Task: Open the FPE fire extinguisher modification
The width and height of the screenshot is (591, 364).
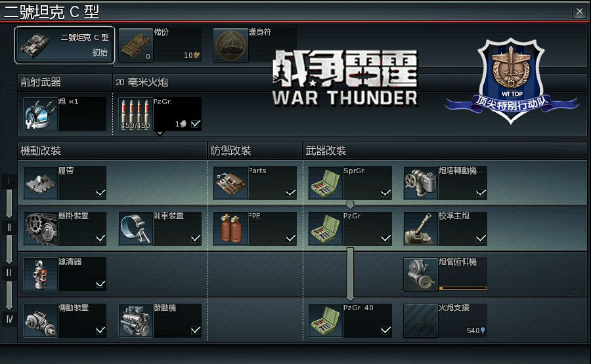Action: point(230,229)
